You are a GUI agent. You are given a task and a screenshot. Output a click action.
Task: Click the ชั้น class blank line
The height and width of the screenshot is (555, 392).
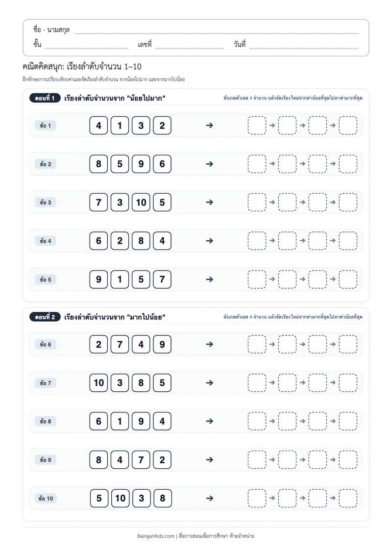[x=86, y=47]
